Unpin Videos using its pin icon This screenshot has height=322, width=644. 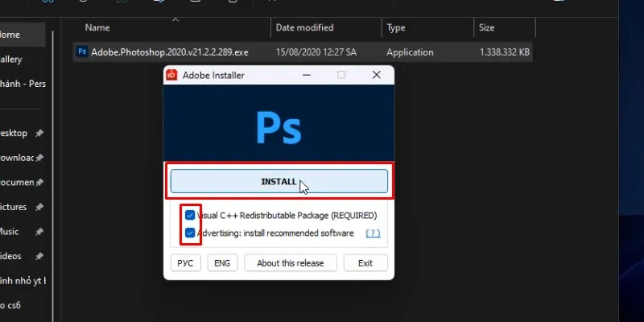39,256
